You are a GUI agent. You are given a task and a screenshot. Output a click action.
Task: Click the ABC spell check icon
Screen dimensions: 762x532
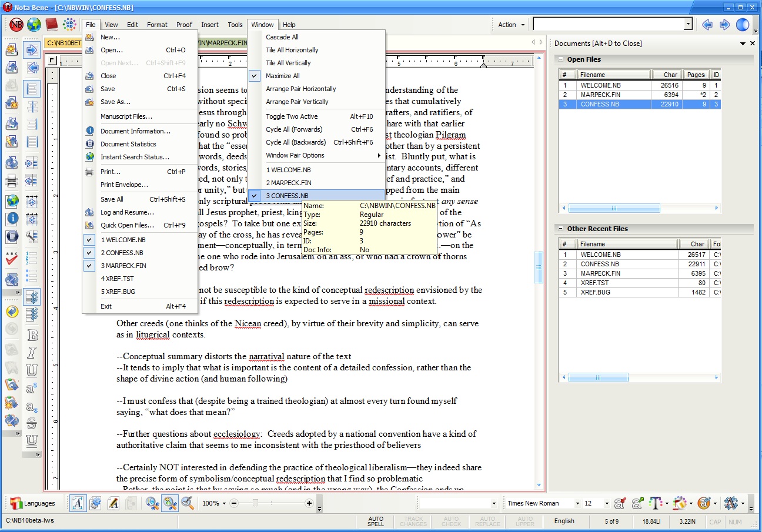click(x=12, y=258)
